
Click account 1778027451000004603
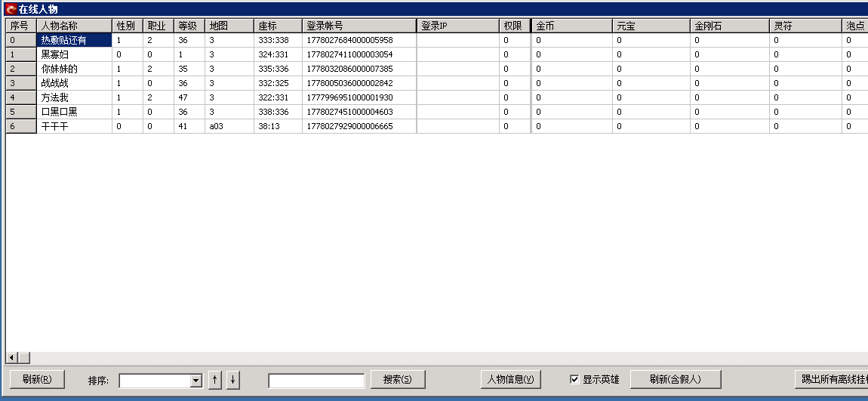[359, 112]
